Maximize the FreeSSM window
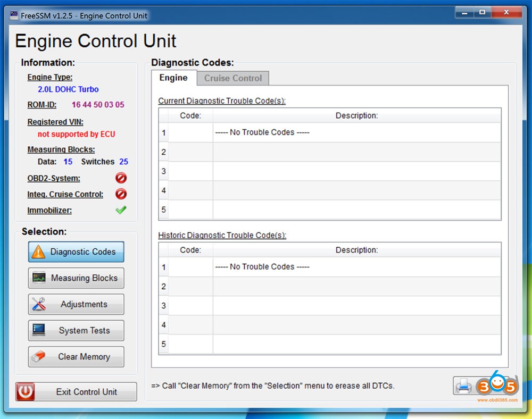Viewport: 532px width, 419px height. click(x=482, y=13)
